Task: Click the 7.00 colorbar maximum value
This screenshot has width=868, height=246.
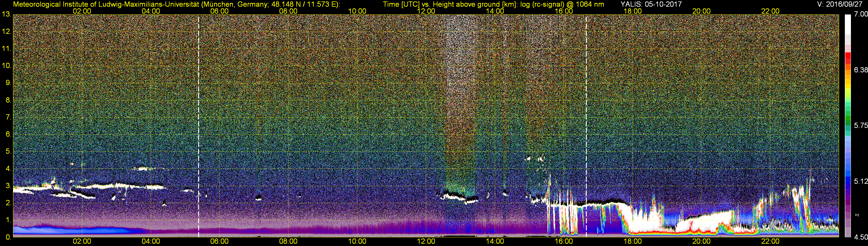Action: coord(861,14)
